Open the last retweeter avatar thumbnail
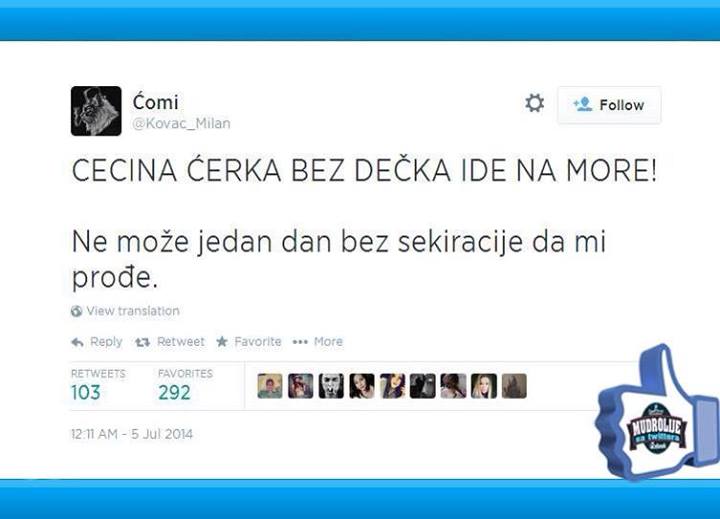 514,386
